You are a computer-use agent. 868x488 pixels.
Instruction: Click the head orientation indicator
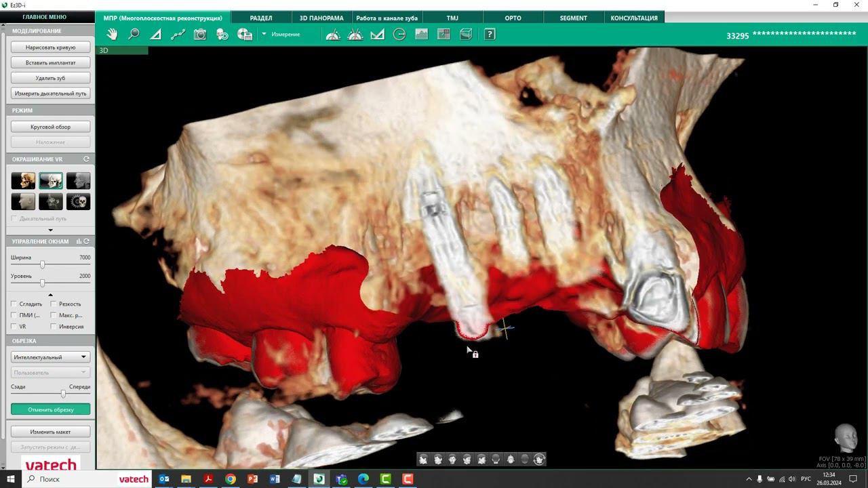pos(845,439)
